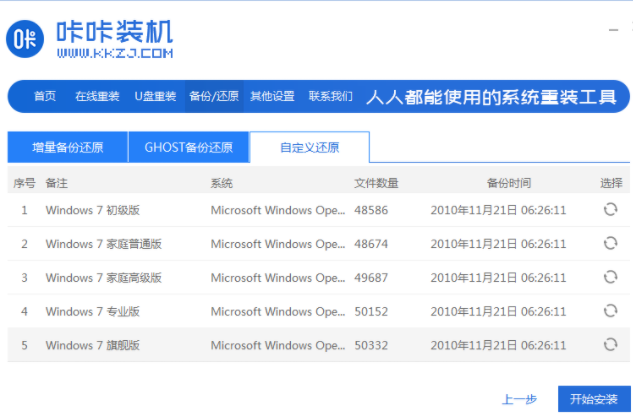Select row Windows 7 初级版
The image size is (633, 416).
pyautogui.click(x=319, y=210)
